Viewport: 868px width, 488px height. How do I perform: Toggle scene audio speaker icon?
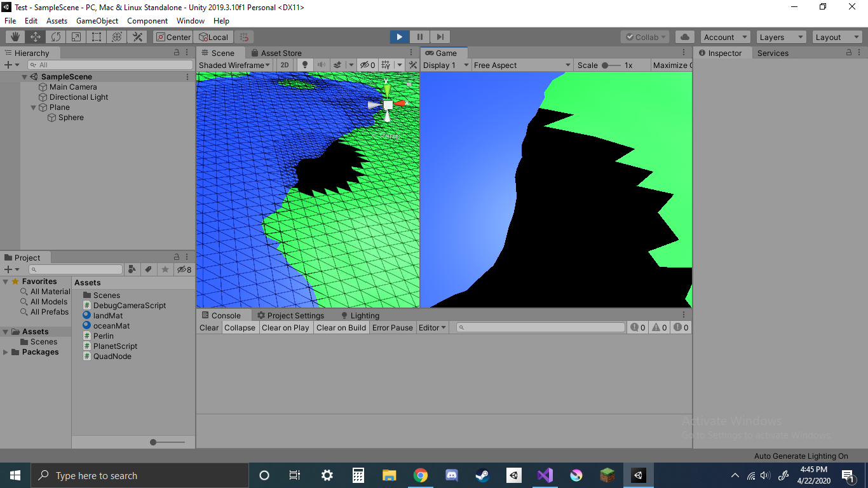click(x=322, y=65)
